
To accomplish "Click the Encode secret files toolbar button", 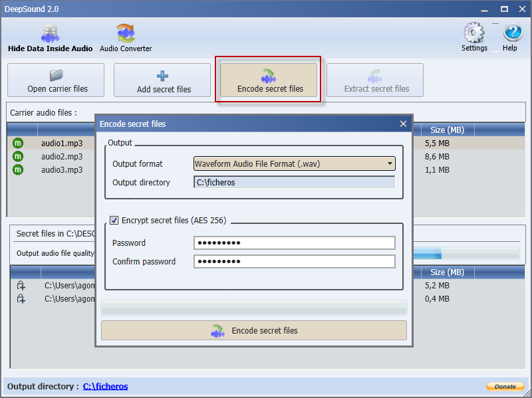I will click(x=269, y=80).
